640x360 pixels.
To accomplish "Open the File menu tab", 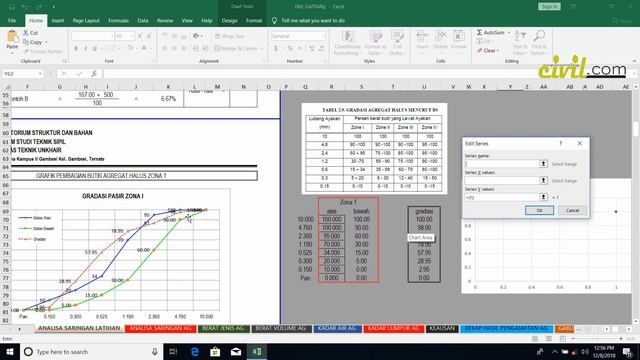I will pos(12,20).
